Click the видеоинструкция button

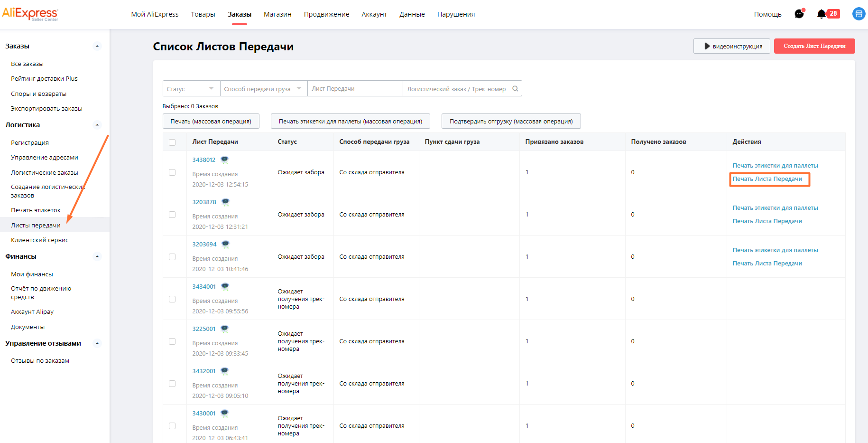[x=732, y=46]
